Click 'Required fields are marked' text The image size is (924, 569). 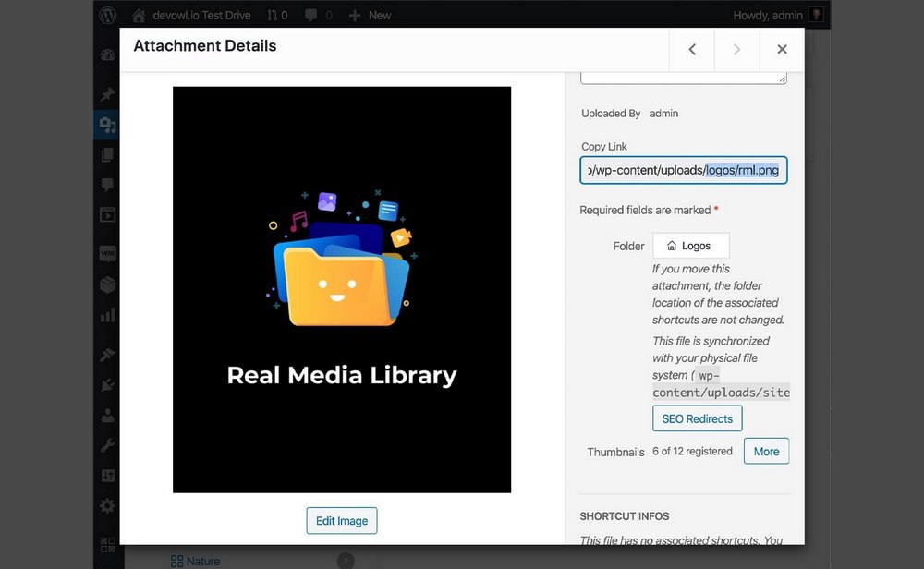[645, 211]
